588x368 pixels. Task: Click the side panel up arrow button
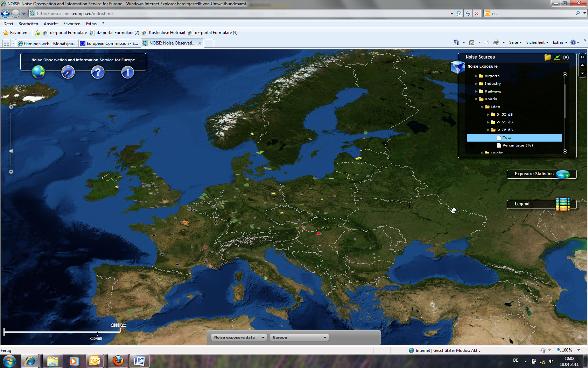(582, 65)
